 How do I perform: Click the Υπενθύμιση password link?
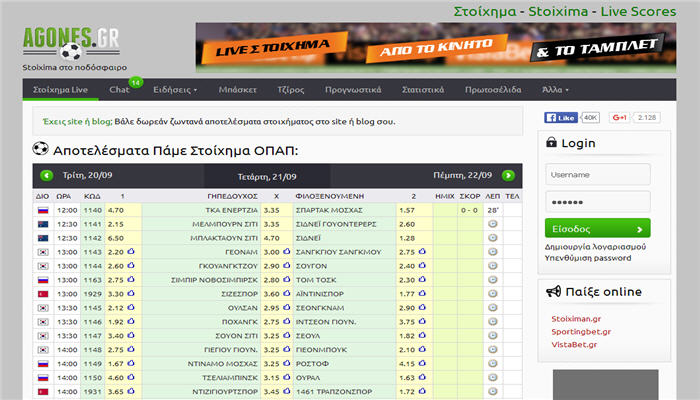point(588,258)
